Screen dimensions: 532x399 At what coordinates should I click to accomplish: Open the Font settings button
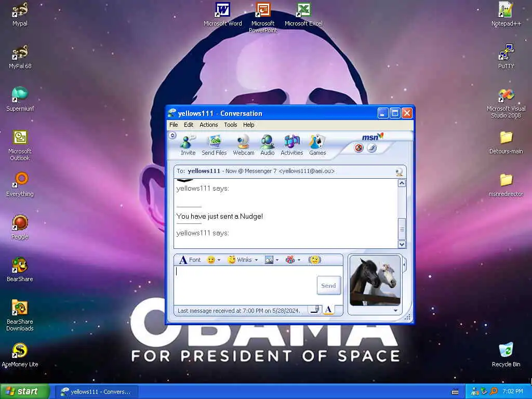click(x=190, y=260)
